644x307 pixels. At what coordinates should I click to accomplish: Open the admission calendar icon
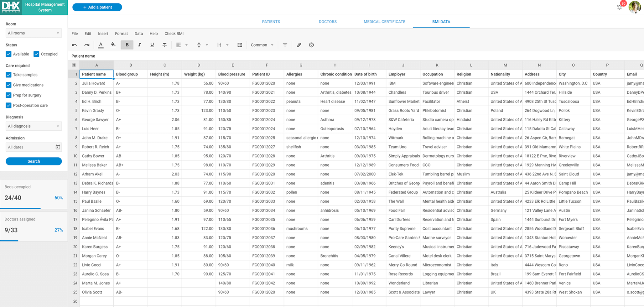pyautogui.click(x=58, y=147)
